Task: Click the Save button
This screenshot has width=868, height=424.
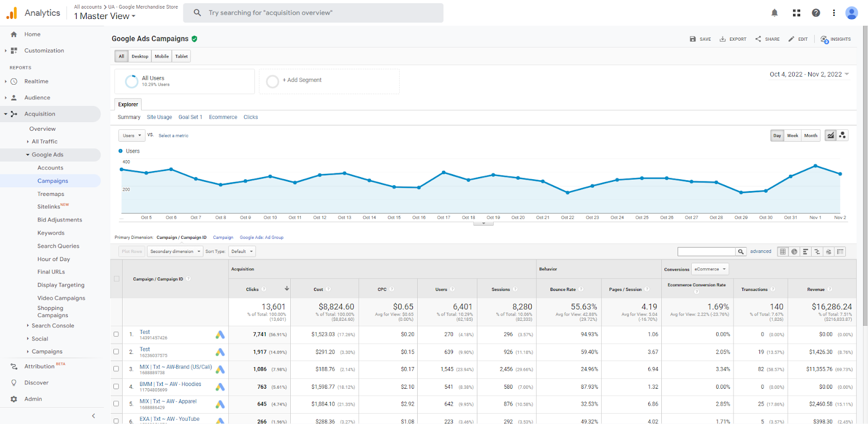Action: [x=700, y=39]
